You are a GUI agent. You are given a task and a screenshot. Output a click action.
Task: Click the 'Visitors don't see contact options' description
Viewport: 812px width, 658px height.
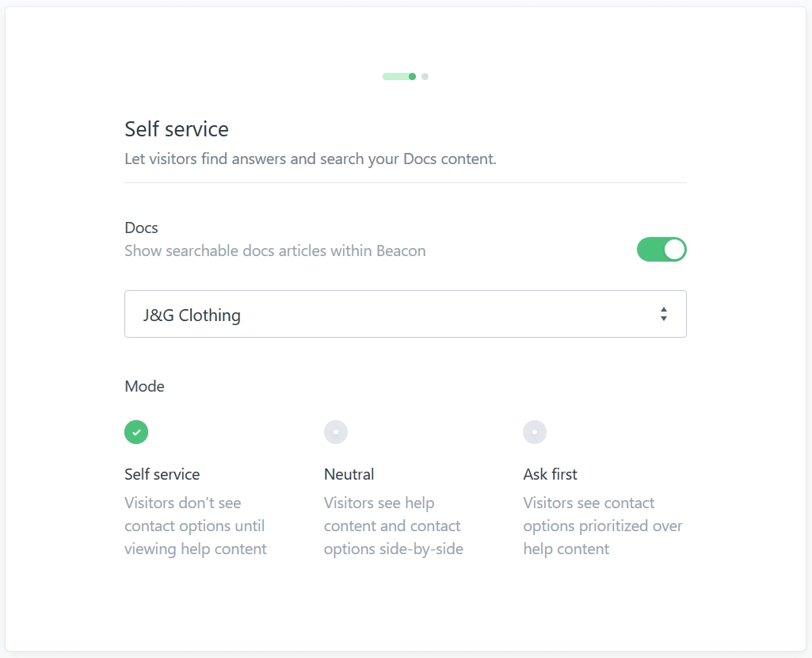(196, 526)
